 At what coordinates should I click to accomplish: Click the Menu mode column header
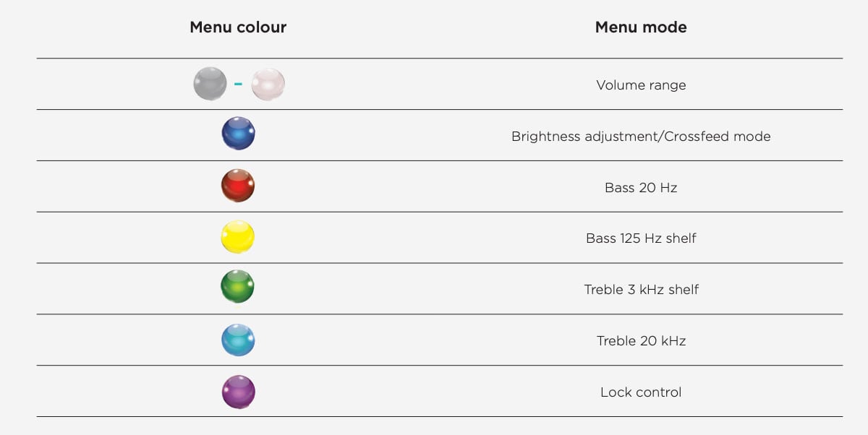641,27
